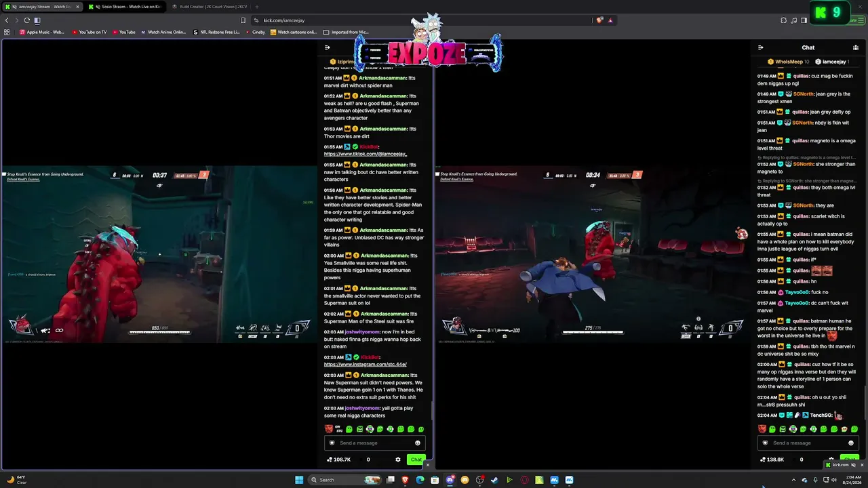This screenshot has width=868, height=488.
Task: Open Microsoft Edge from the taskbar
Action: click(x=420, y=480)
